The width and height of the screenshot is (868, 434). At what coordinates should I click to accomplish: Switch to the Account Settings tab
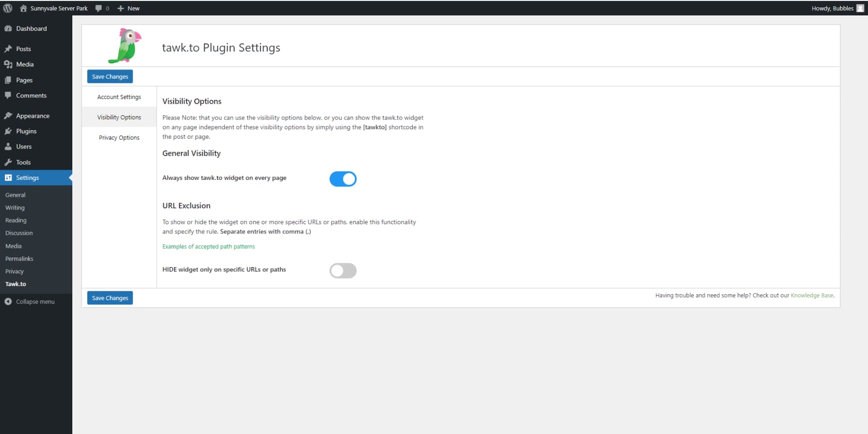[x=119, y=96]
